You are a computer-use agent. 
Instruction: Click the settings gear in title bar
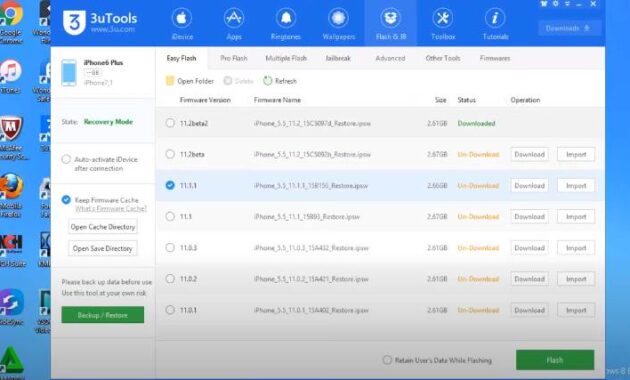tap(555, 4)
